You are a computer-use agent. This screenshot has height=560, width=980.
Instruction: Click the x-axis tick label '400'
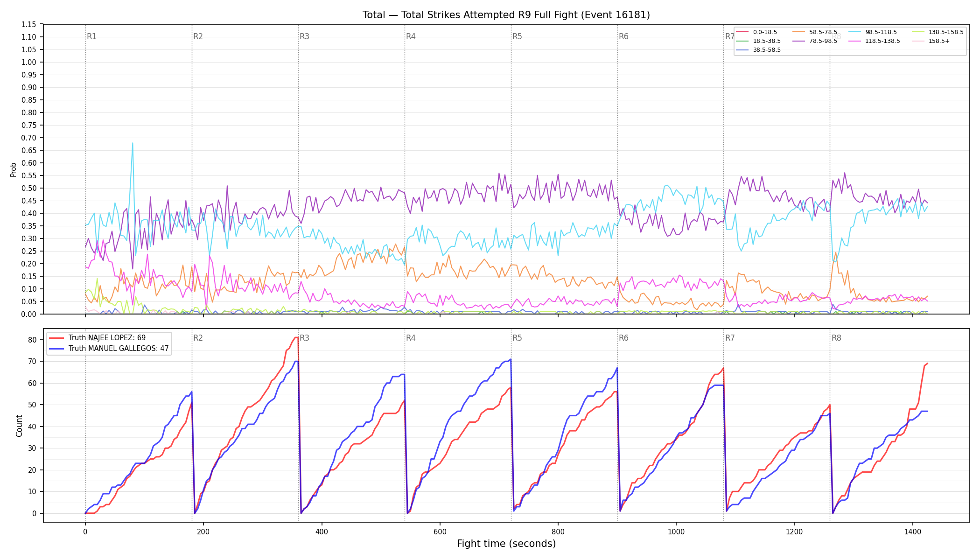coord(322,532)
